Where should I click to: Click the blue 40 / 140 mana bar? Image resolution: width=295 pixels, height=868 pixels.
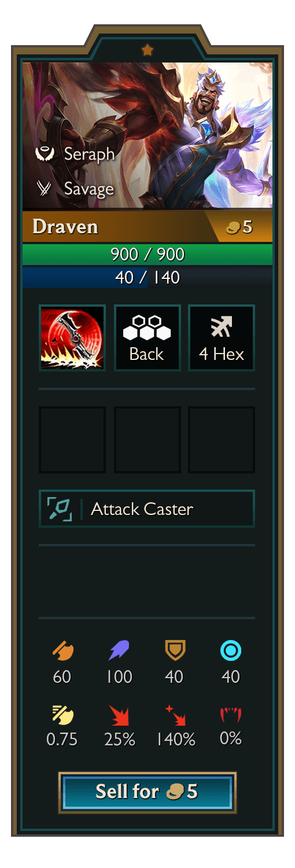pos(147,277)
